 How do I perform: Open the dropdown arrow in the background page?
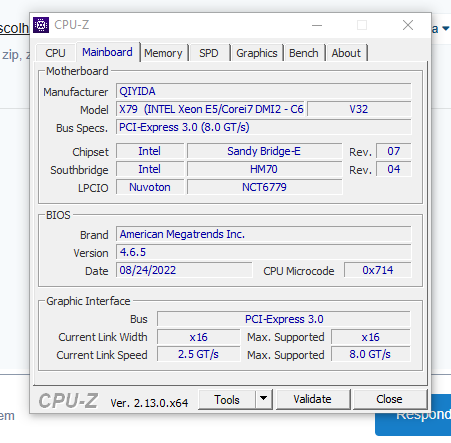(x=446, y=29)
